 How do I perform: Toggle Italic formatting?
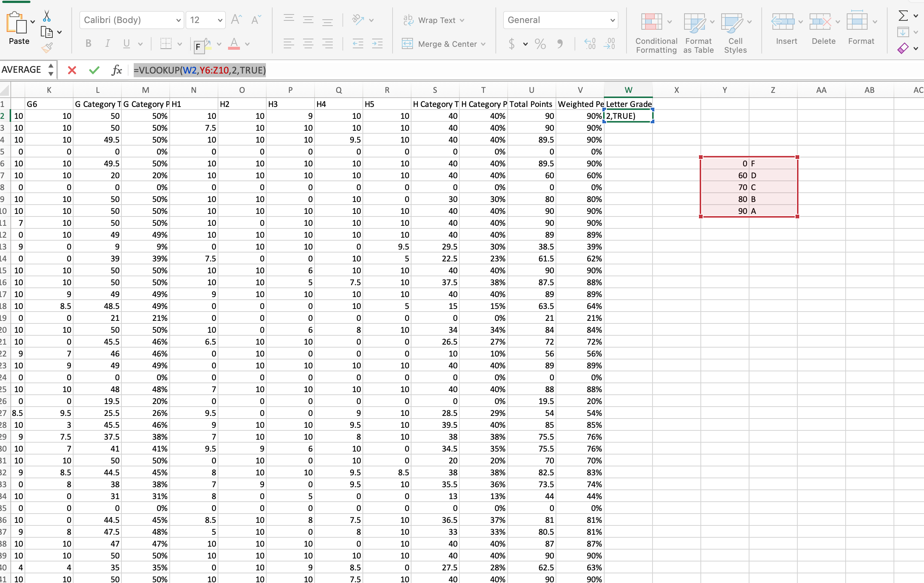coord(107,44)
